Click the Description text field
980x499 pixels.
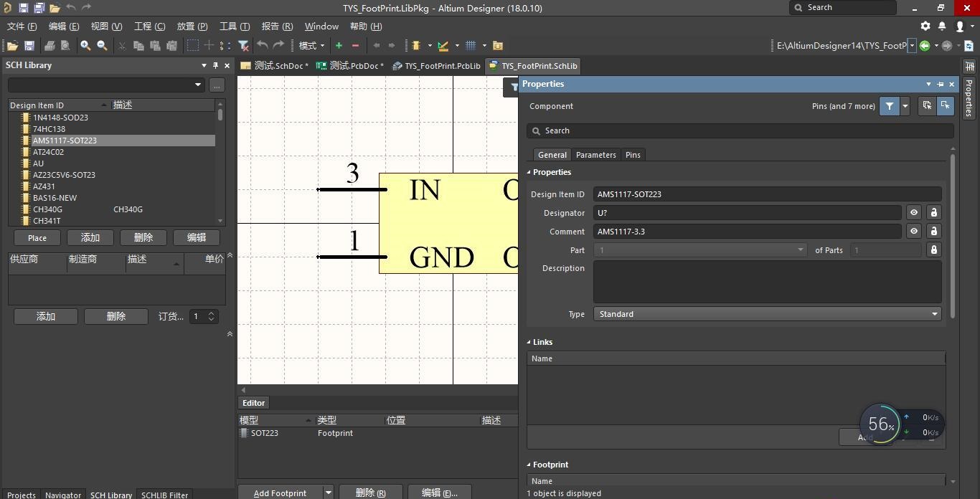767,282
